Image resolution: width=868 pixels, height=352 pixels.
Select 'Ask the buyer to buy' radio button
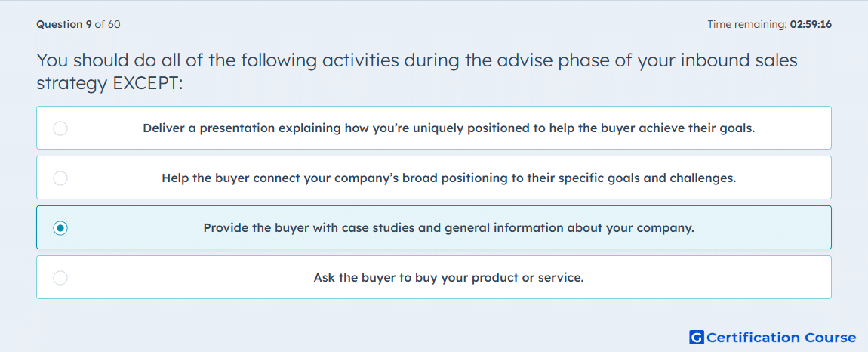pyautogui.click(x=60, y=278)
